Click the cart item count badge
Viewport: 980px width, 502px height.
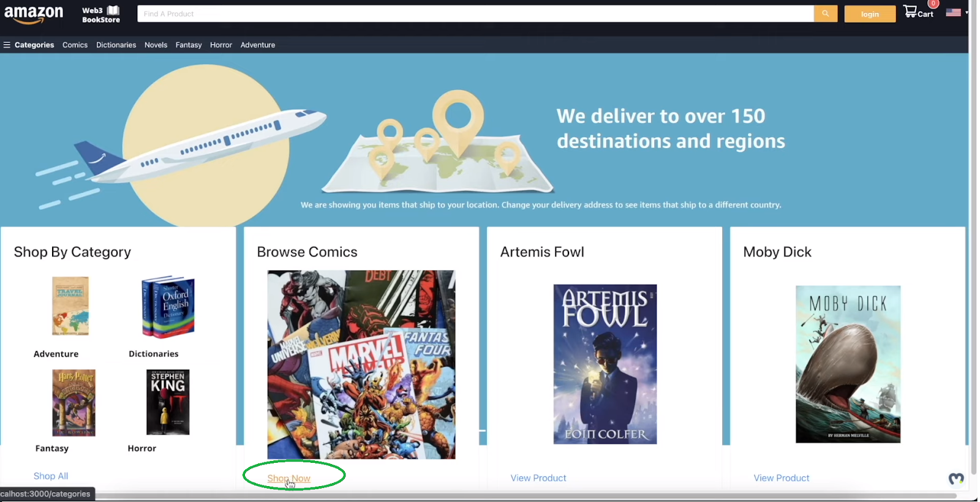933,4
